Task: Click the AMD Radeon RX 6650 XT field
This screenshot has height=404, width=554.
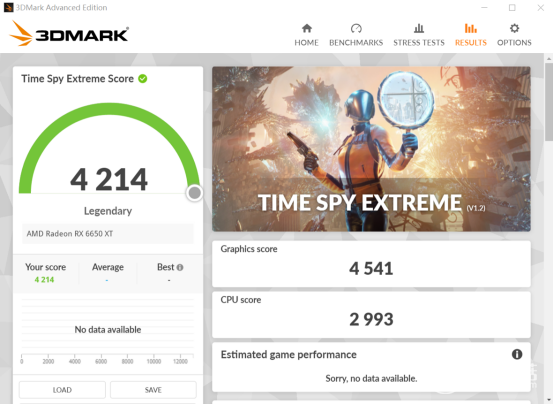Action: pyautogui.click(x=108, y=234)
